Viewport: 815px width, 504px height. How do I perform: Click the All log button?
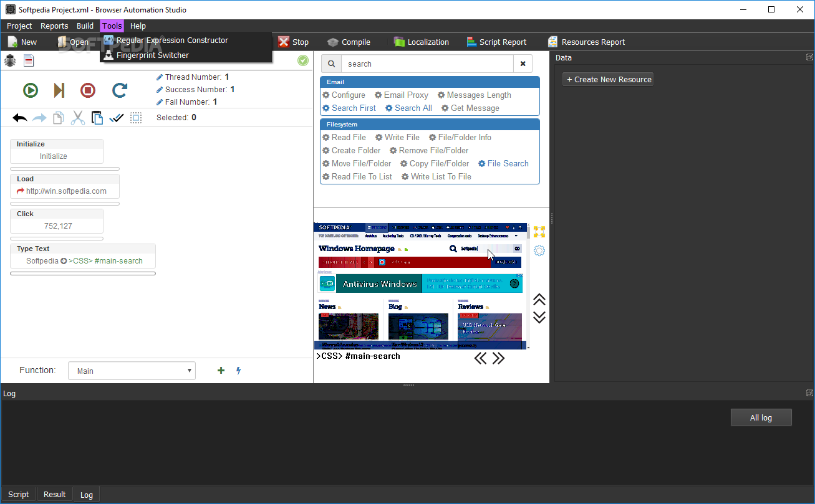761,417
